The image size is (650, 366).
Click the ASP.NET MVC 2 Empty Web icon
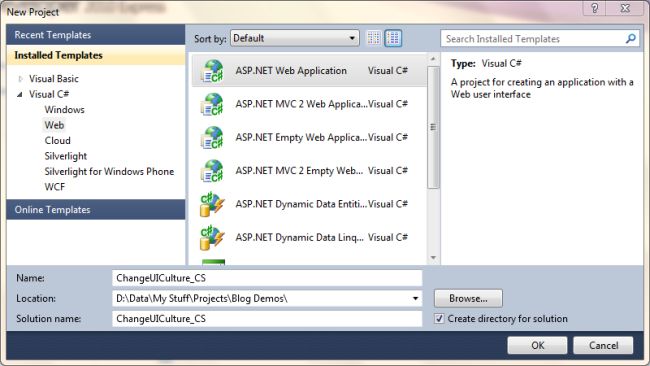tap(212, 171)
